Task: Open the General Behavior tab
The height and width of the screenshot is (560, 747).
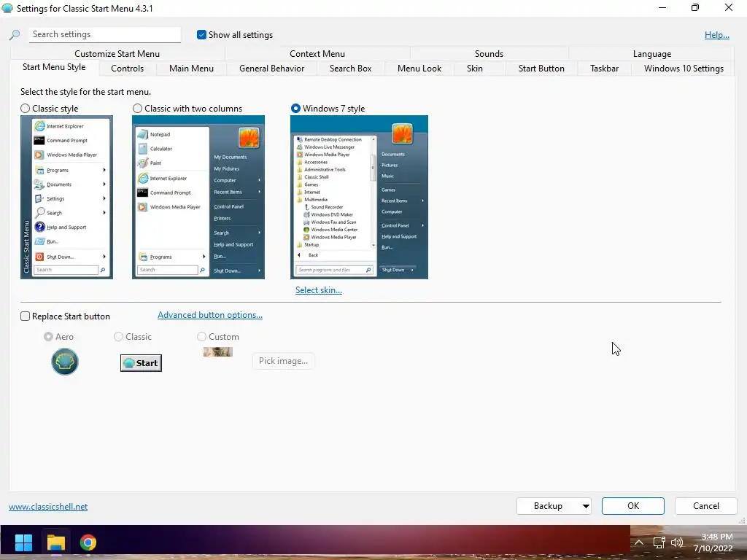Action: click(271, 69)
